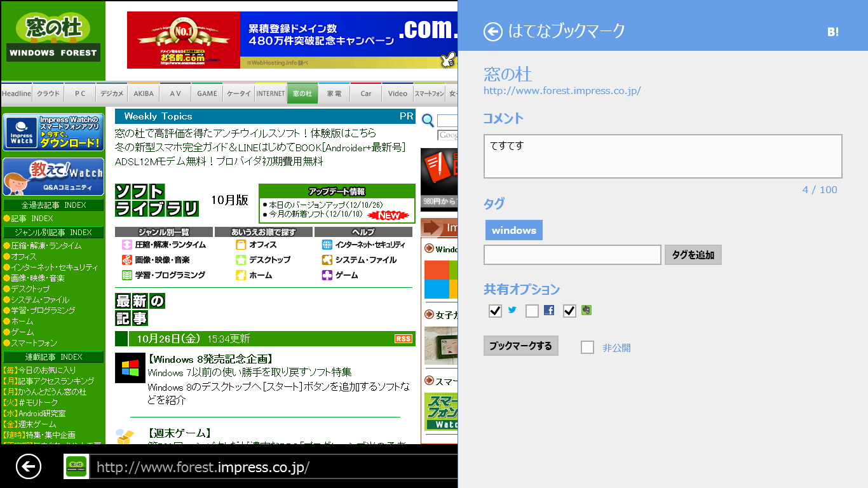Image resolution: width=868 pixels, height=488 pixels.
Task: Switch to the GAME tab
Action: pos(207,93)
